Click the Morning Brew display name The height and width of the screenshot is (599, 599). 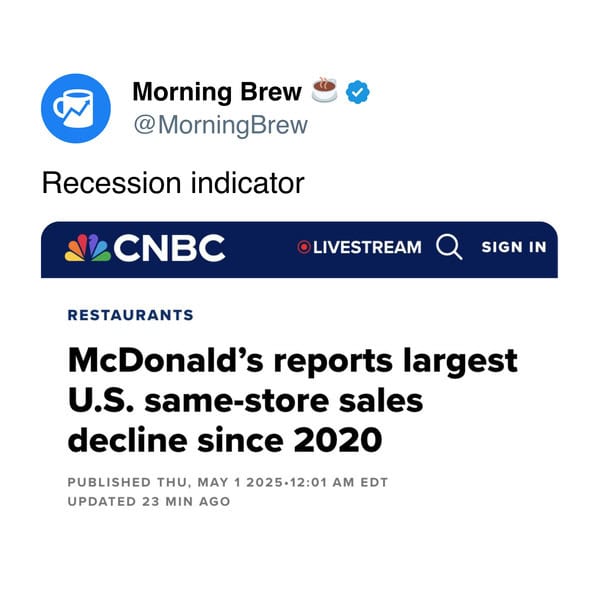(217, 92)
